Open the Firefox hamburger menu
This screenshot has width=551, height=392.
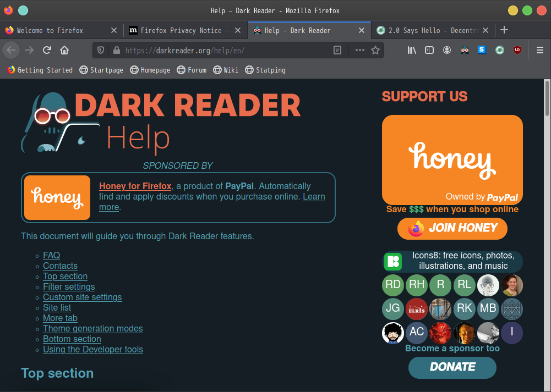540,50
